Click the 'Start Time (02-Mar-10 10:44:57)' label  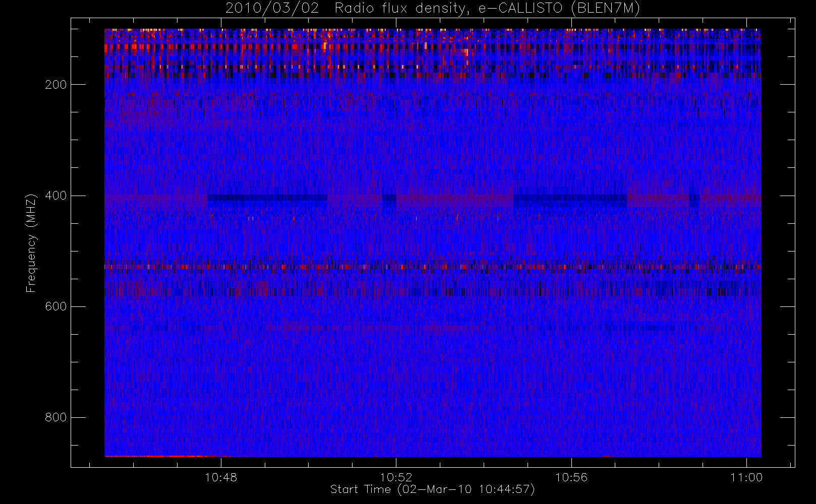point(432,489)
